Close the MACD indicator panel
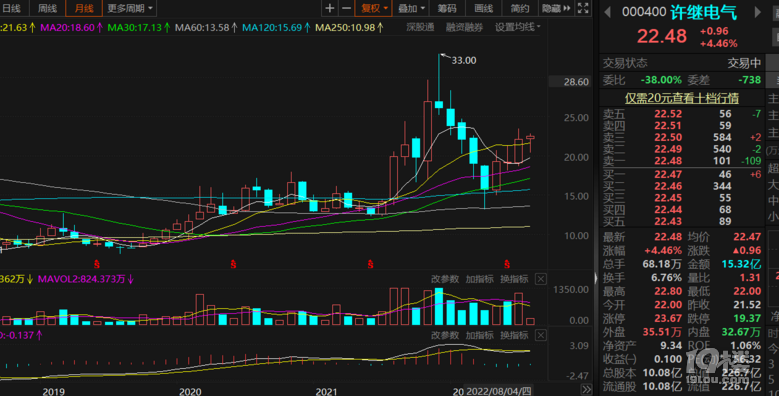This screenshot has height=396, width=779. (x=541, y=335)
